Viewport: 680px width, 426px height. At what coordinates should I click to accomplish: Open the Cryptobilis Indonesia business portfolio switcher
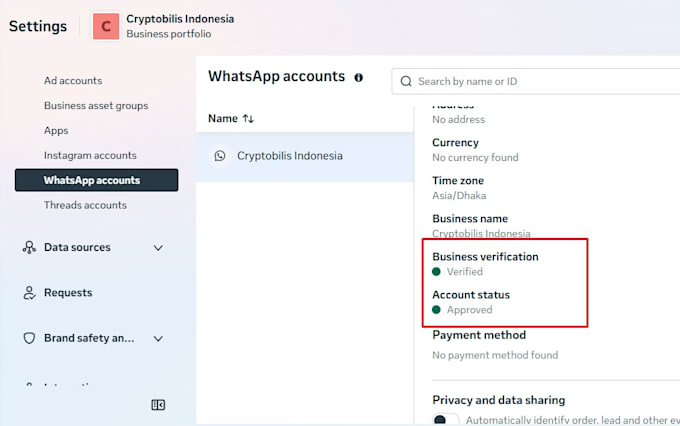pos(164,26)
